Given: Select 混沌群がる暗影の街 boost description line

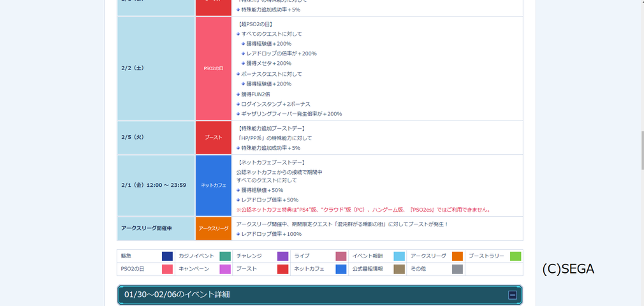Looking at the screenshot, I should pos(342,224).
